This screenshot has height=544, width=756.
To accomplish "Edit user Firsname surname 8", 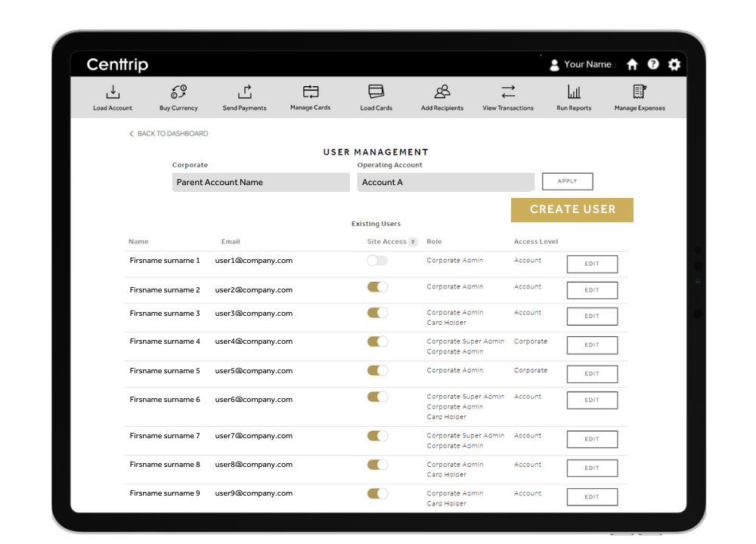I will point(592,468).
